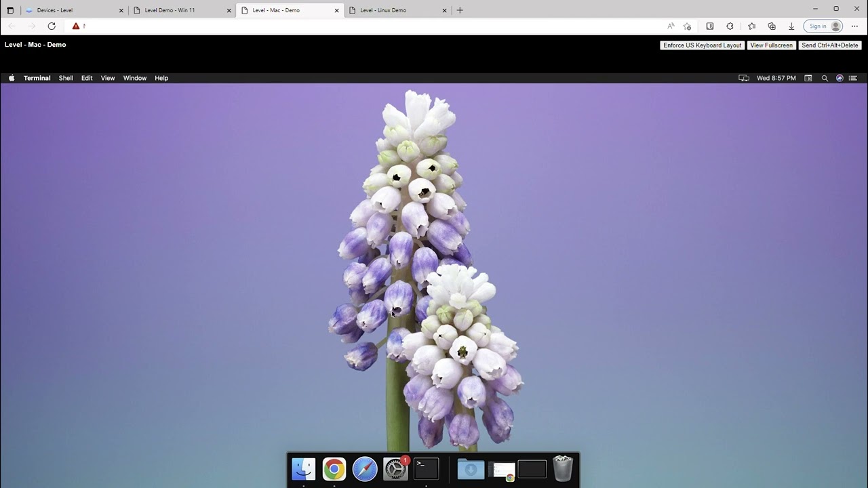The height and width of the screenshot is (488, 868).
Task: Open Safari from the dock
Action: pyautogui.click(x=365, y=469)
